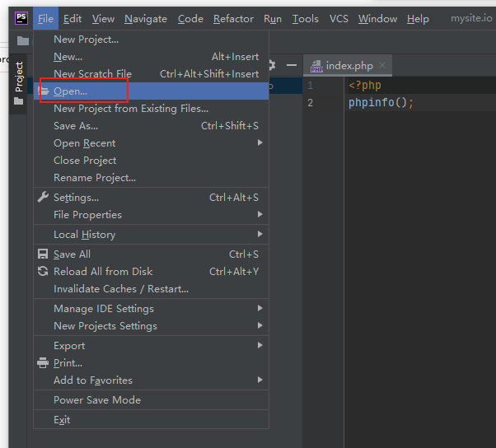Expand the File Properties submenu

(x=152, y=214)
